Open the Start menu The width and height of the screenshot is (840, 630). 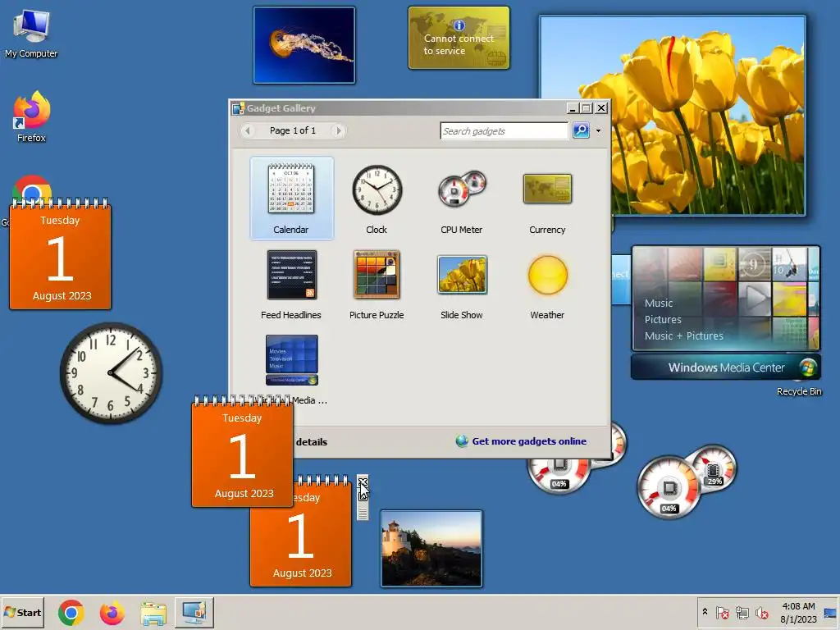click(22, 612)
